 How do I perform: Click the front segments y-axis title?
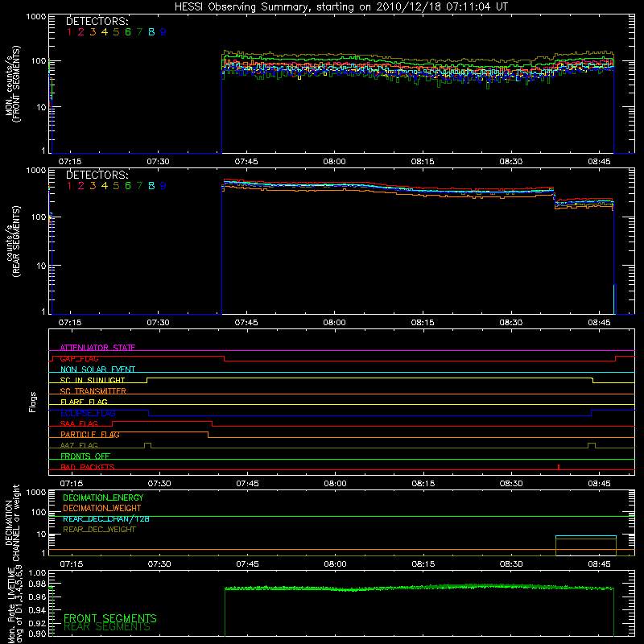(12, 84)
